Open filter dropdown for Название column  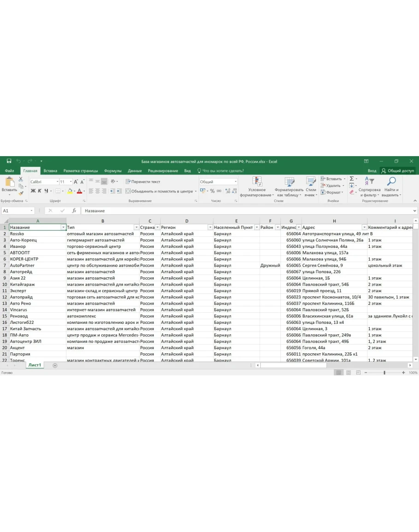pos(63,228)
